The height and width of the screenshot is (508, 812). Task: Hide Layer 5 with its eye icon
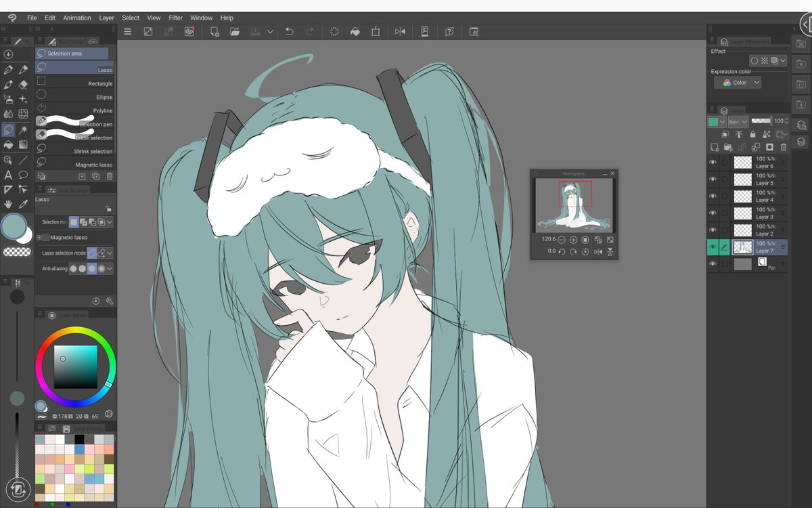(x=713, y=179)
